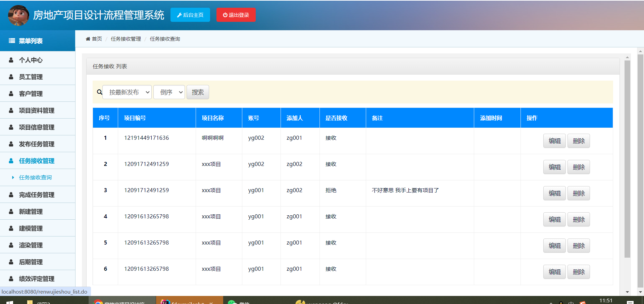Click the user icon beside 项目资料管理

pyautogui.click(x=11, y=110)
